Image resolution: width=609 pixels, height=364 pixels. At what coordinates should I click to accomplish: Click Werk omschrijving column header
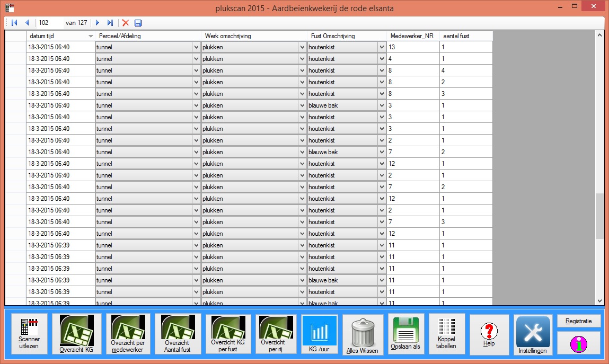[254, 36]
